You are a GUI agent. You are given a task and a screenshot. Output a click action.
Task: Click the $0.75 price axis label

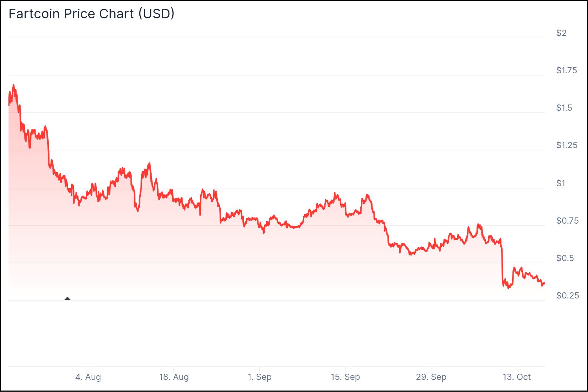(x=567, y=221)
